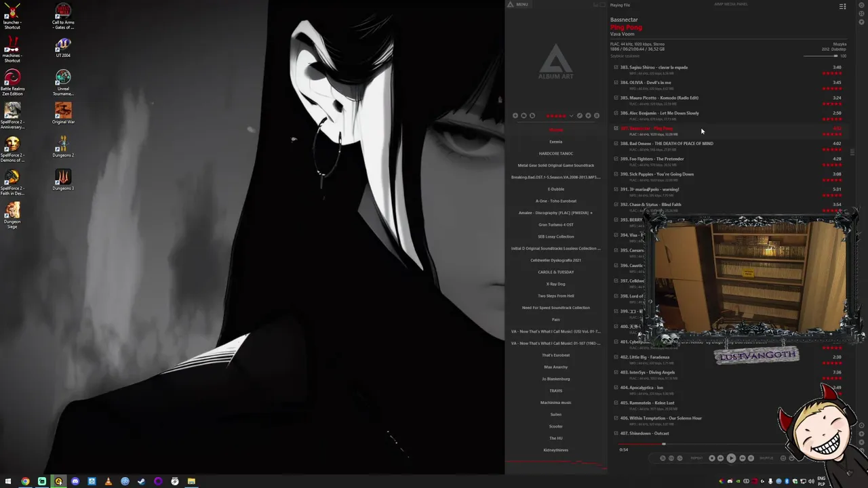
Task: Click the add plus icon under album art
Action: 515,116
